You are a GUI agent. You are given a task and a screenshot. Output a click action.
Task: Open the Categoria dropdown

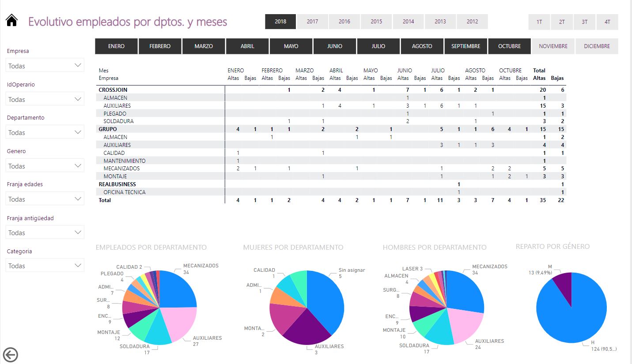pyautogui.click(x=45, y=266)
